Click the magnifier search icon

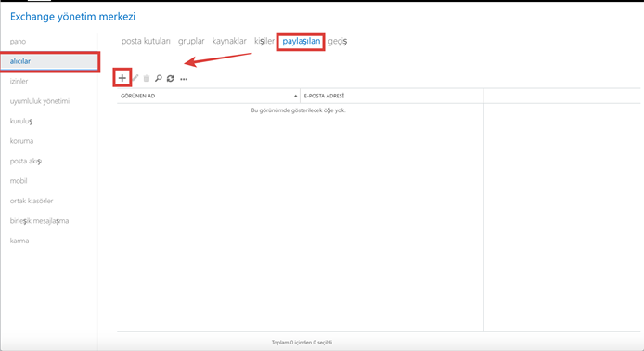coord(158,78)
